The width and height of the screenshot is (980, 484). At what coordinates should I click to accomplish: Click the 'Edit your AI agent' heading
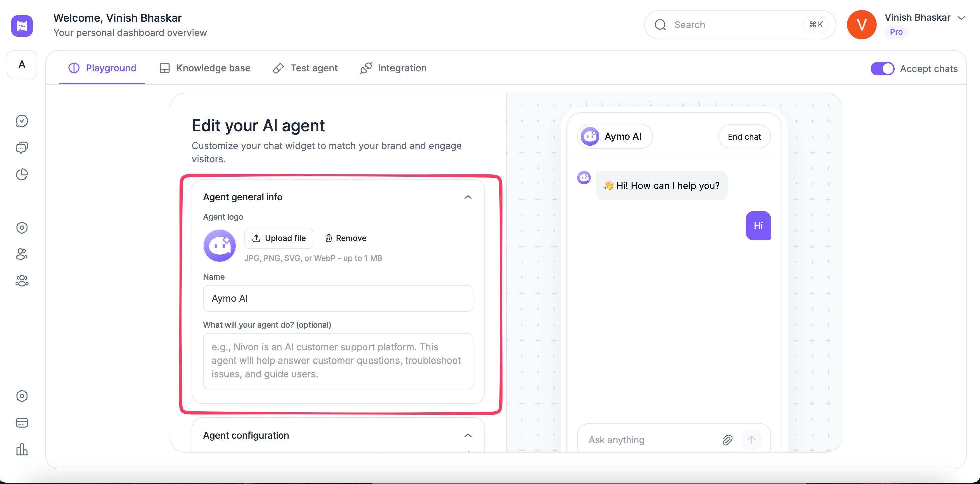tap(258, 126)
